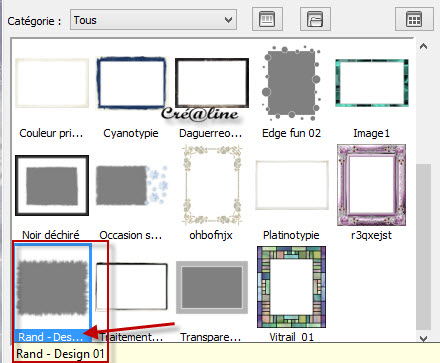440x363 pixels.
Task: Pick the ohbofnjx ornamental frame
Action: (x=212, y=185)
